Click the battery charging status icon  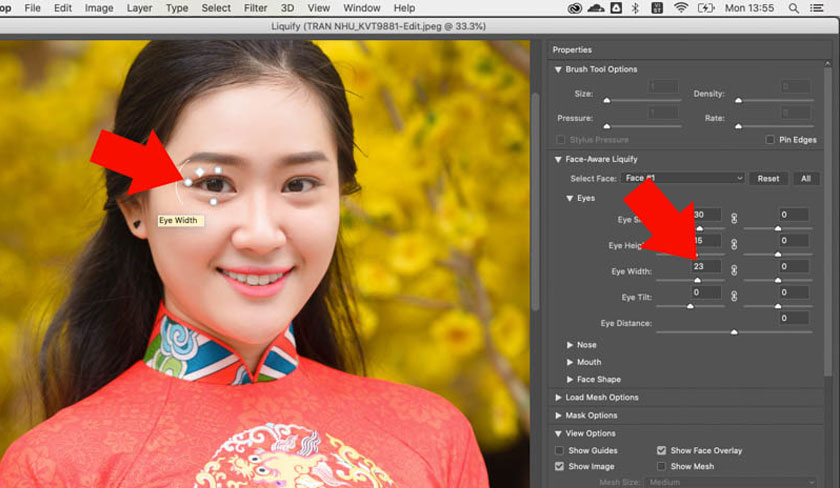(706, 8)
